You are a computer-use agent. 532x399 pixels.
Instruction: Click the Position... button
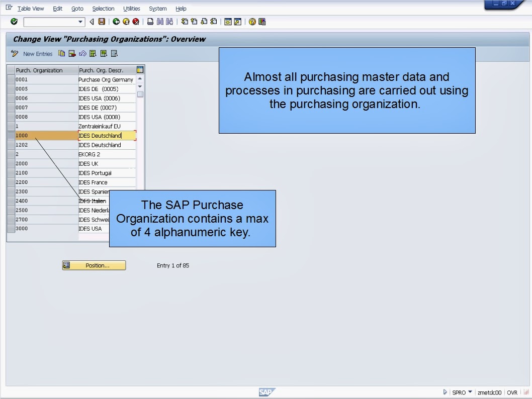pos(94,265)
